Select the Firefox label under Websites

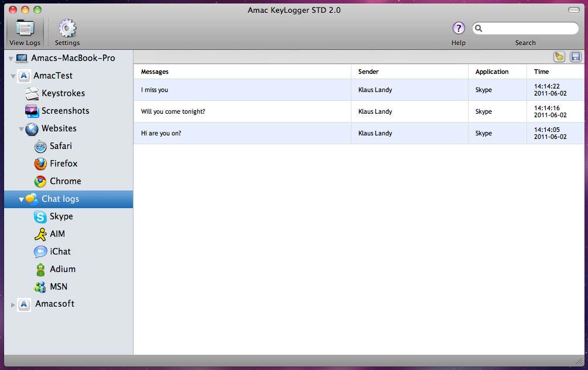click(x=64, y=164)
